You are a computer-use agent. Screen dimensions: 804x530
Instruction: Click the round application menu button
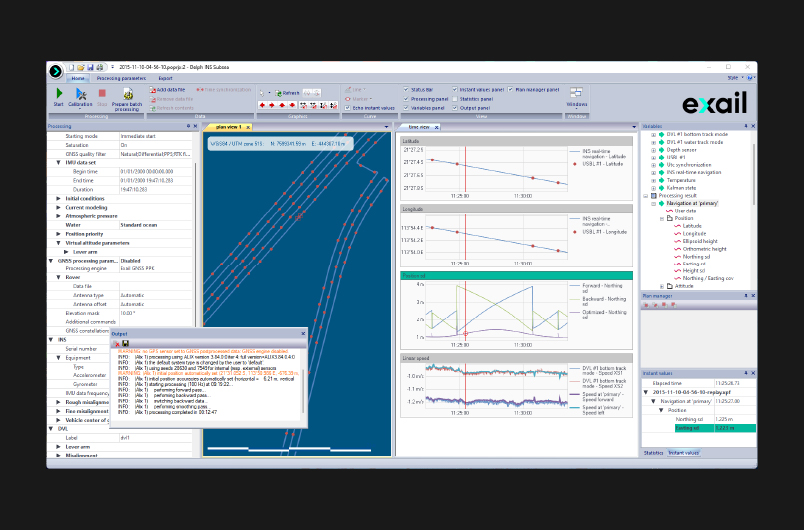click(55, 71)
